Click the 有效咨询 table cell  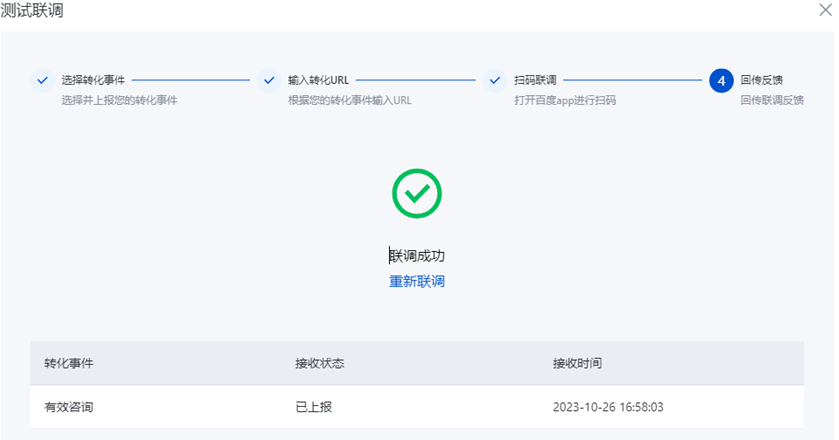click(68, 407)
